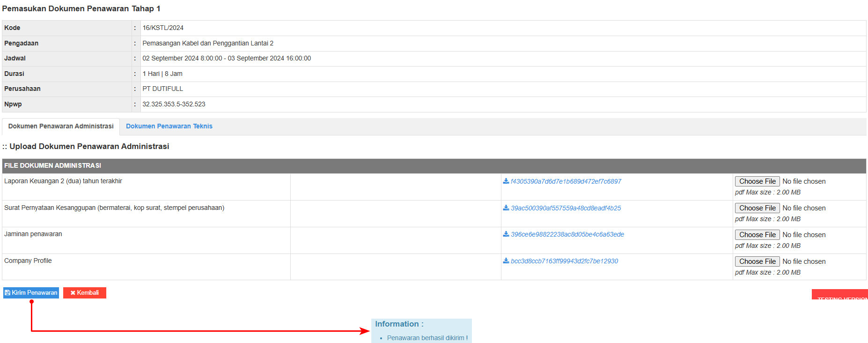Screen dimensions: 868x343
Task: Click the Penawaran berhasil dikirim message
Action: point(427,338)
